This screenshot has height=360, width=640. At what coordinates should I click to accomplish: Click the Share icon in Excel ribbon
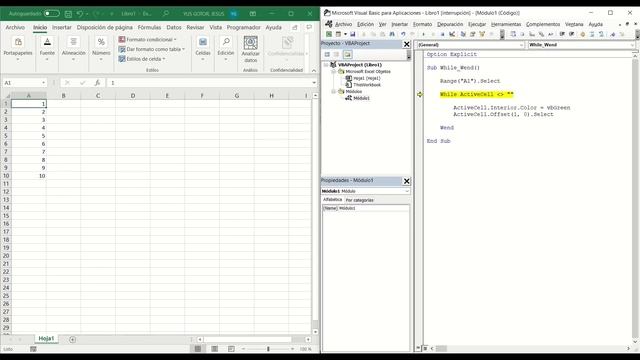coord(295,27)
